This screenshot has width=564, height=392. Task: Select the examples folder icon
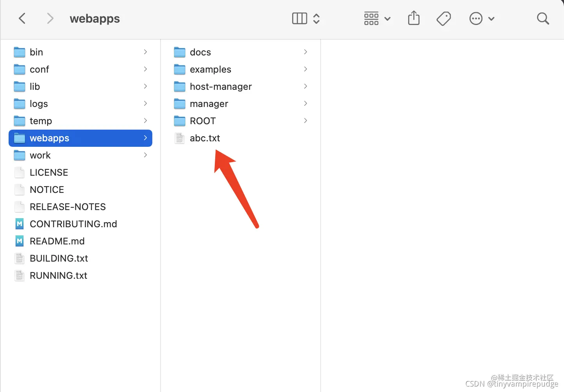(180, 69)
